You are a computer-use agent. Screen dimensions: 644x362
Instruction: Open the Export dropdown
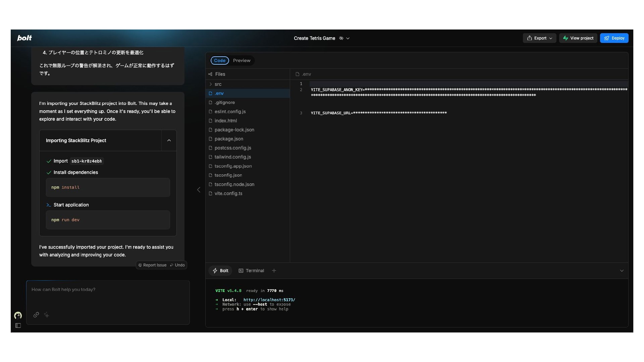539,38
